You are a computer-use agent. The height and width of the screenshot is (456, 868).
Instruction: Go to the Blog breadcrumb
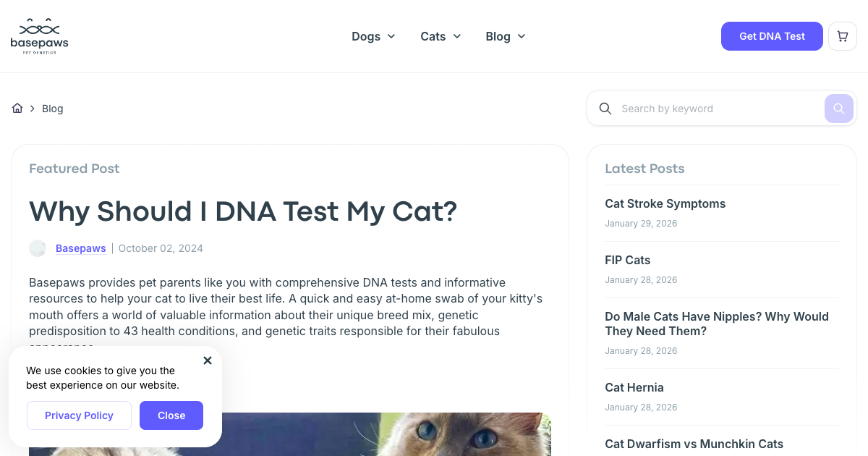(53, 109)
